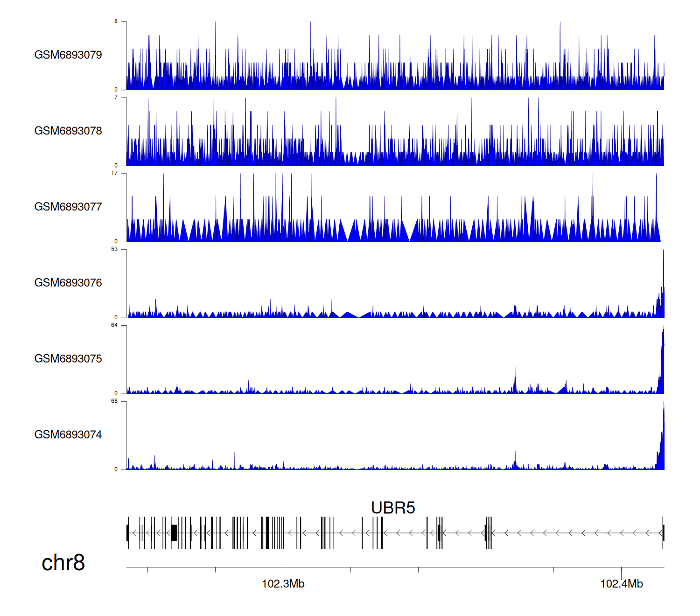Click the 102.3Mb axis position label
This screenshot has width=700, height=616.
pyautogui.click(x=283, y=584)
